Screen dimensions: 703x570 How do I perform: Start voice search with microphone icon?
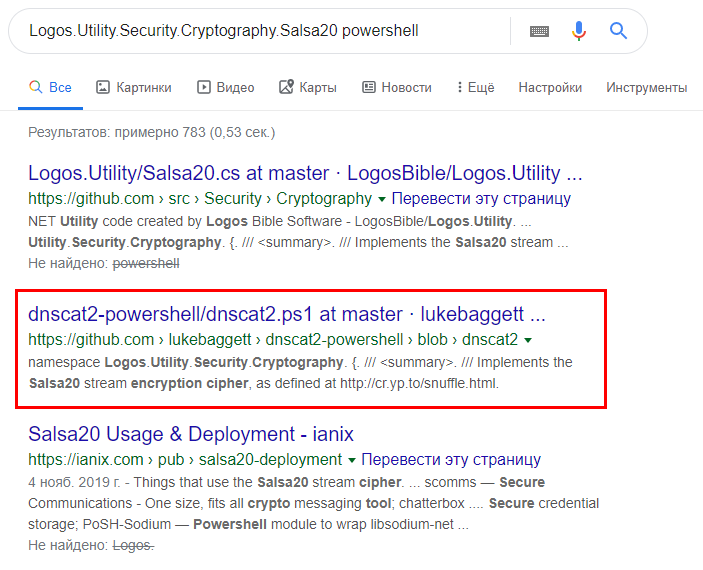point(579,31)
